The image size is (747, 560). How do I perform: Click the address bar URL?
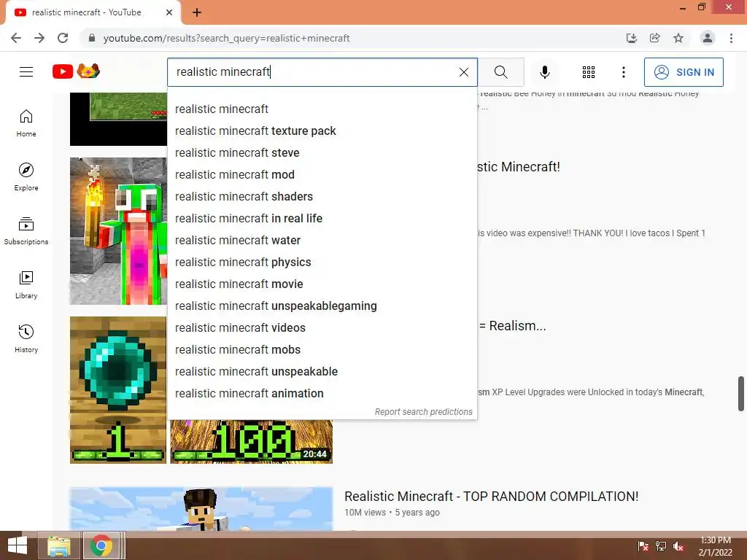pos(226,38)
